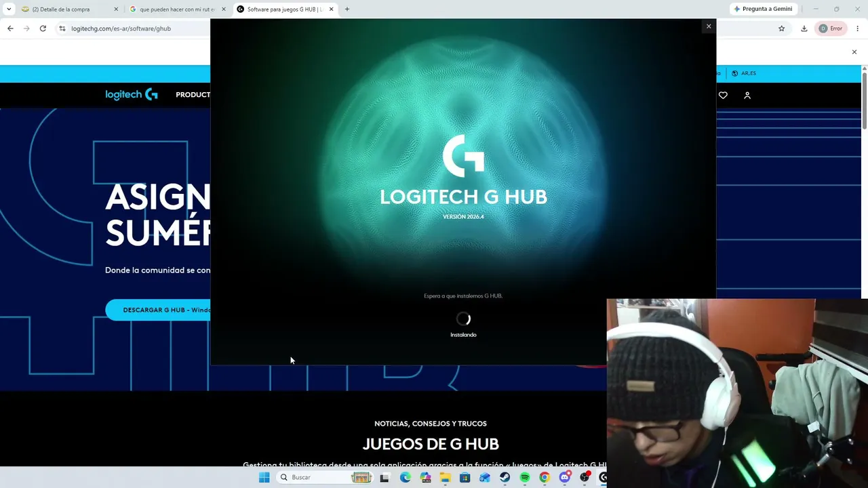Open Microsoft Edge from the taskbar
Screen dimensions: 868x488
pyautogui.click(x=405, y=477)
